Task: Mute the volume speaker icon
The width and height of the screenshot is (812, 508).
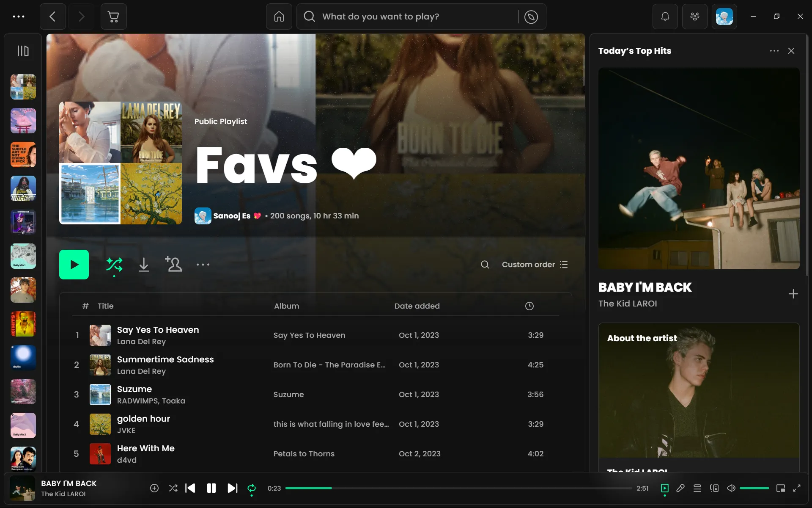Action: [x=731, y=488]
